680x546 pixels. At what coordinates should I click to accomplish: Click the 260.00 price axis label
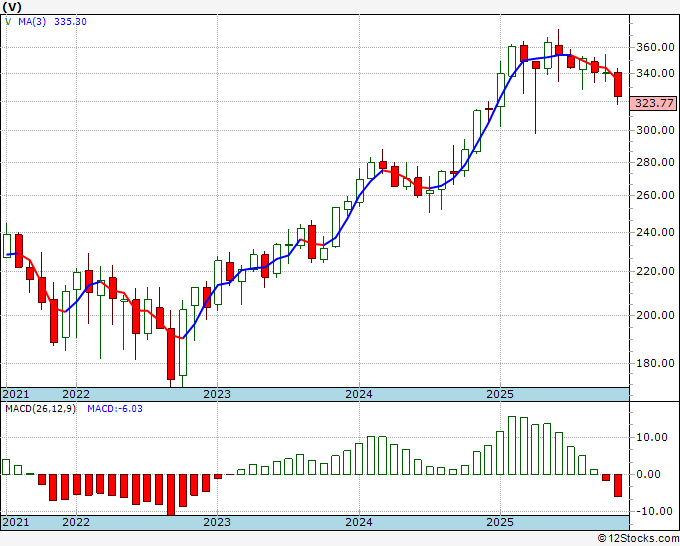[x=655, y=195]
